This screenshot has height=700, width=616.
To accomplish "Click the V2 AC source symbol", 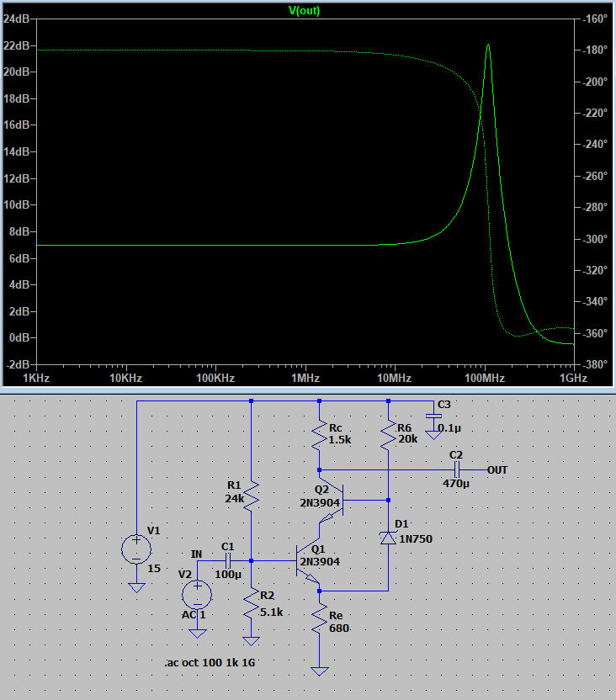I will (x=197, y=594).
